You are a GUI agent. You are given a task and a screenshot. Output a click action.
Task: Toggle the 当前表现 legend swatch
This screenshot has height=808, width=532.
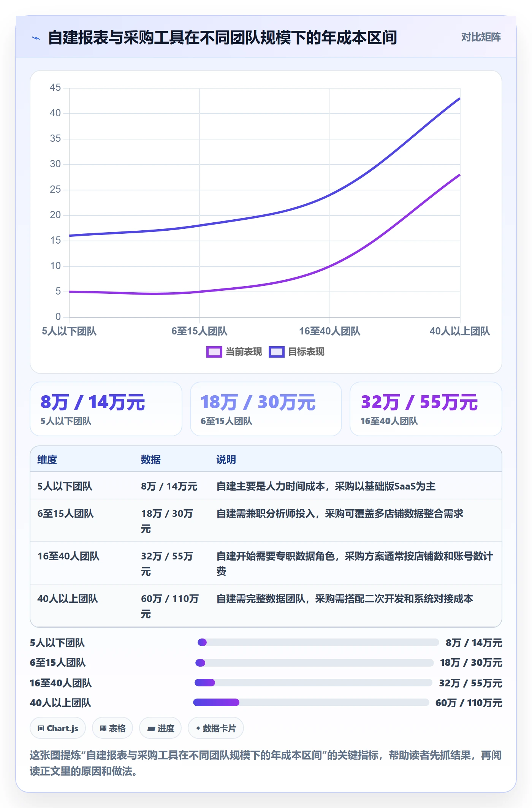[x=214, y=352]
